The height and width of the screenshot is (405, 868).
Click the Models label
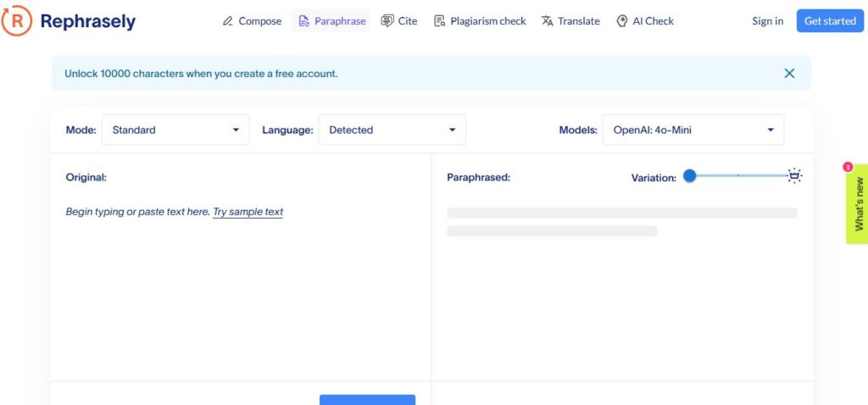point(578,130)
